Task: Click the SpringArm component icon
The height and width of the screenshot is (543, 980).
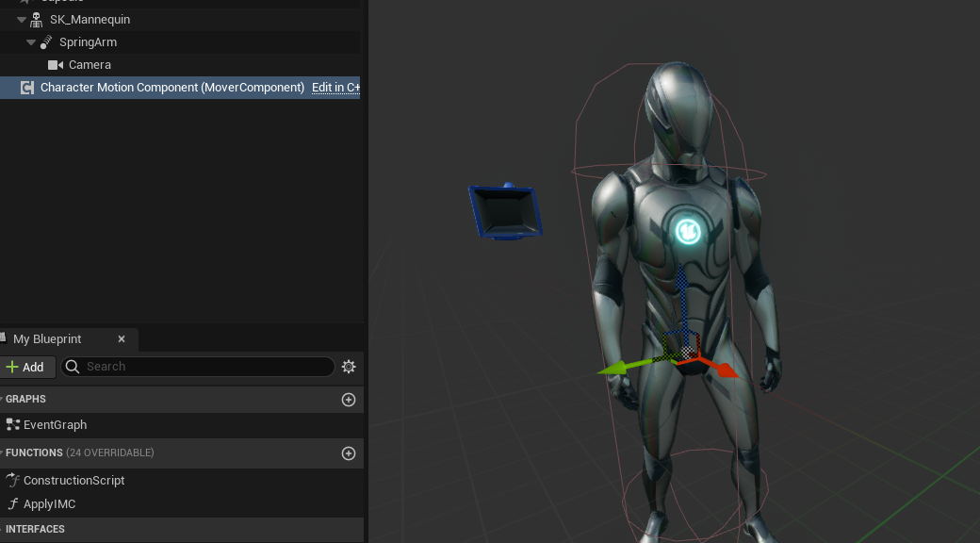Action: coord(47,41)
